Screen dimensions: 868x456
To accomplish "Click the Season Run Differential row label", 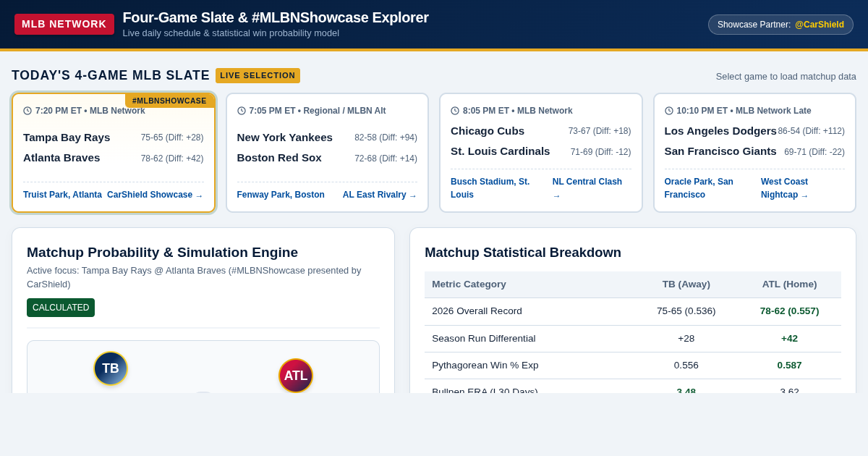I will [x=484, y=338].
